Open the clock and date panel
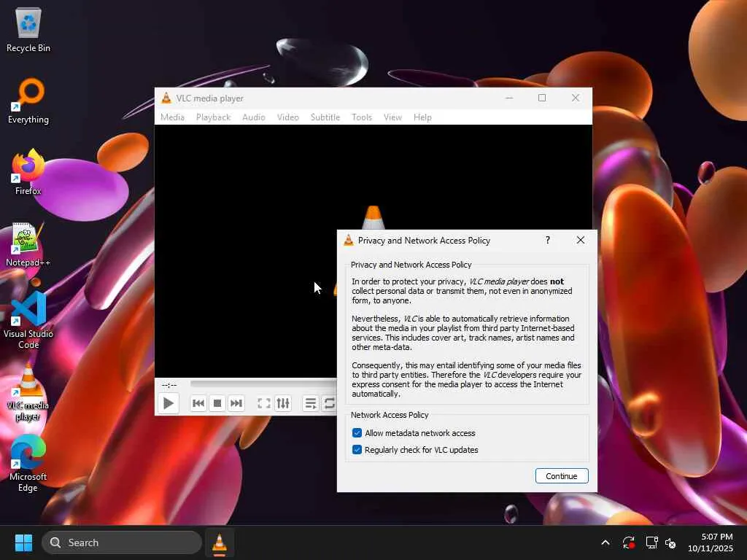This screenshot has height=560, width=747. (x=711, y=542)
